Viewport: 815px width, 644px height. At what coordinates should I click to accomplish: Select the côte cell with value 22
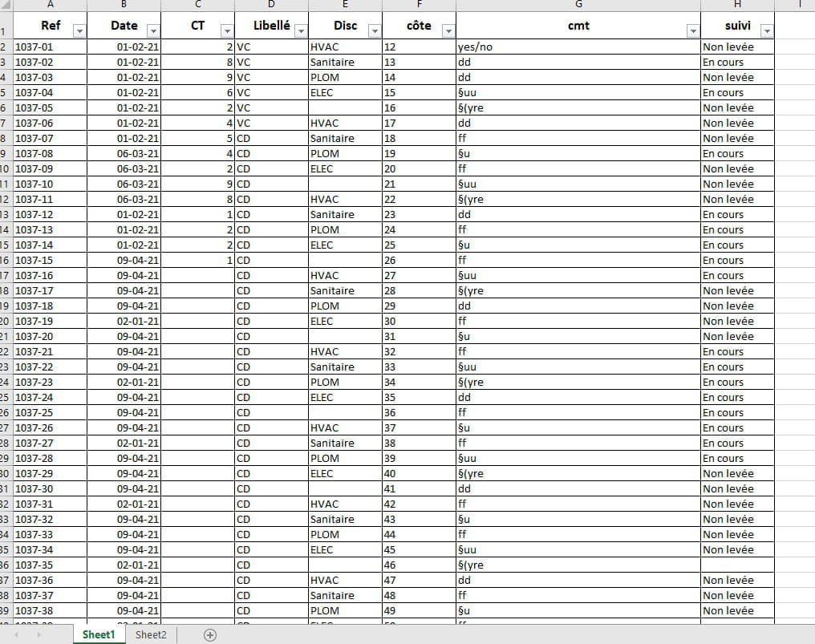point(419,199)
